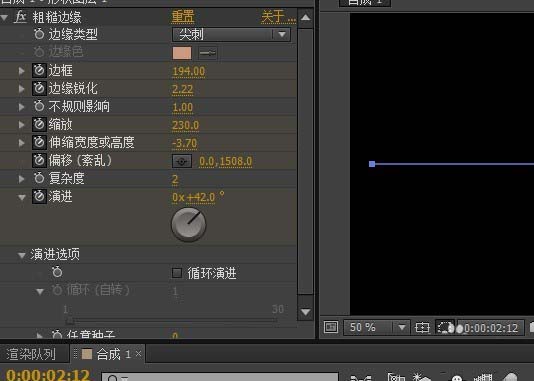Viewport: 534px width, 381px height.
Task: Toggle the 演进 stopwatch icon
Action: (x=39, y=196)
